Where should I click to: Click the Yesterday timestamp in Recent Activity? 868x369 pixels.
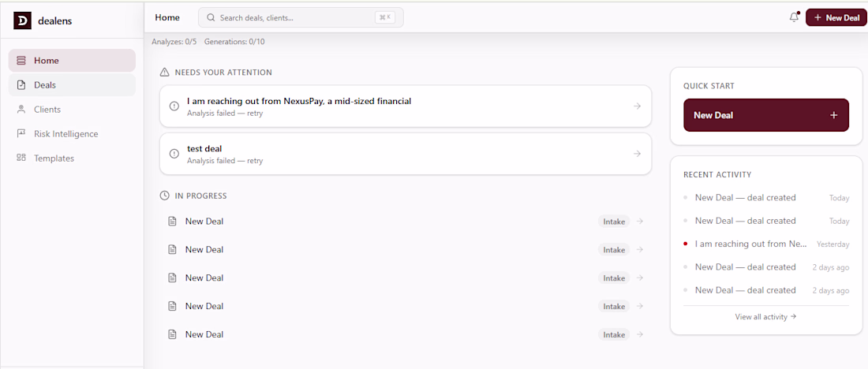[833, 244]
